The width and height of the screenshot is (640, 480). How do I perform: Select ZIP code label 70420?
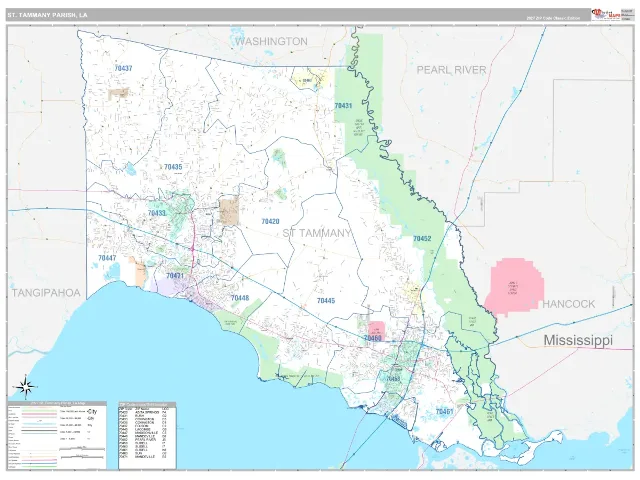click(270, 221)
